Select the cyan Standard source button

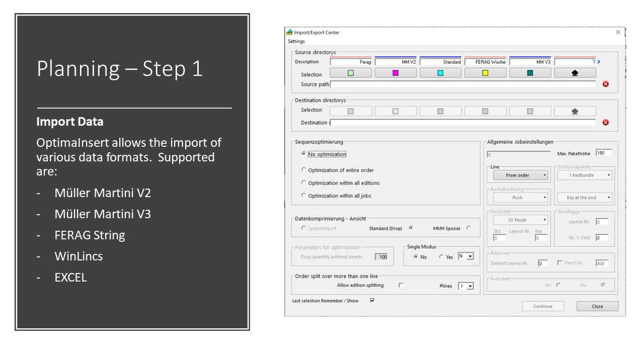click(440, 73)
